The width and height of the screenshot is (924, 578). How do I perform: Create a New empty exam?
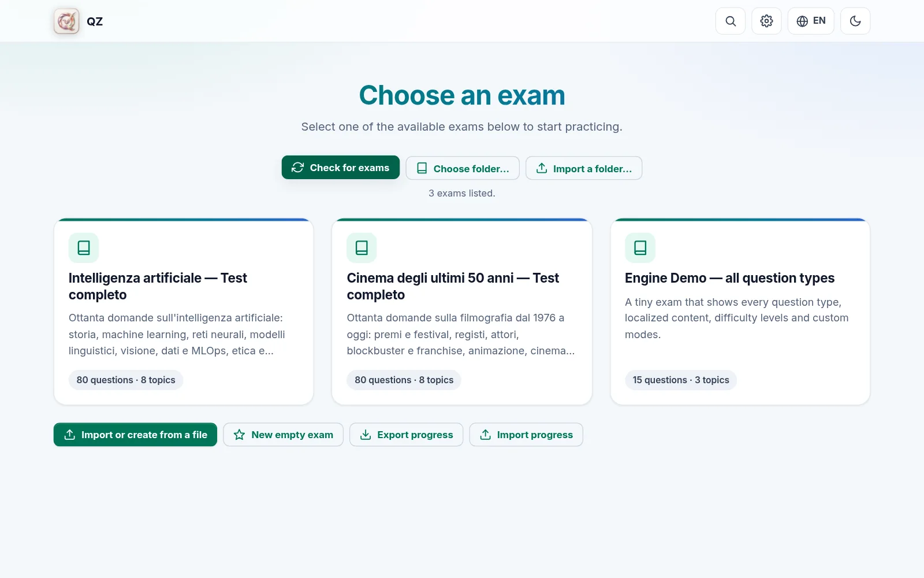tap(284, 435)
